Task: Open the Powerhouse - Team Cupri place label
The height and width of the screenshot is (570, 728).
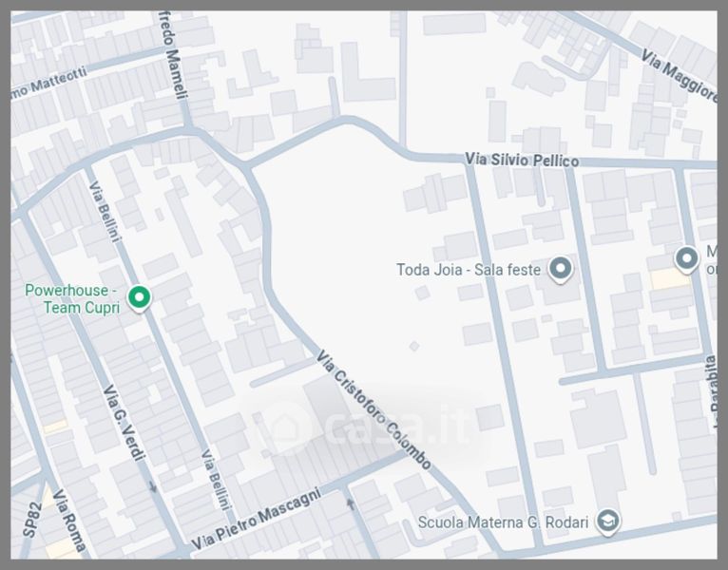Action: [x=72, y=298]
